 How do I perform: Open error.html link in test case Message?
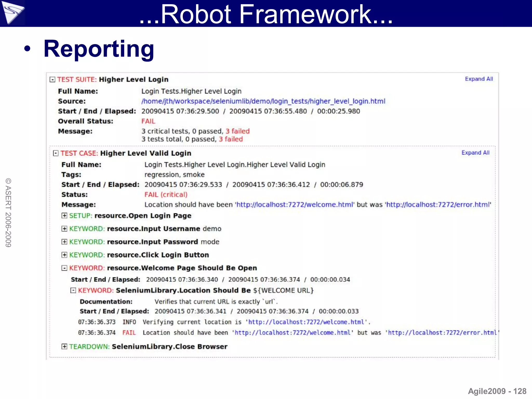click(438, 205)
